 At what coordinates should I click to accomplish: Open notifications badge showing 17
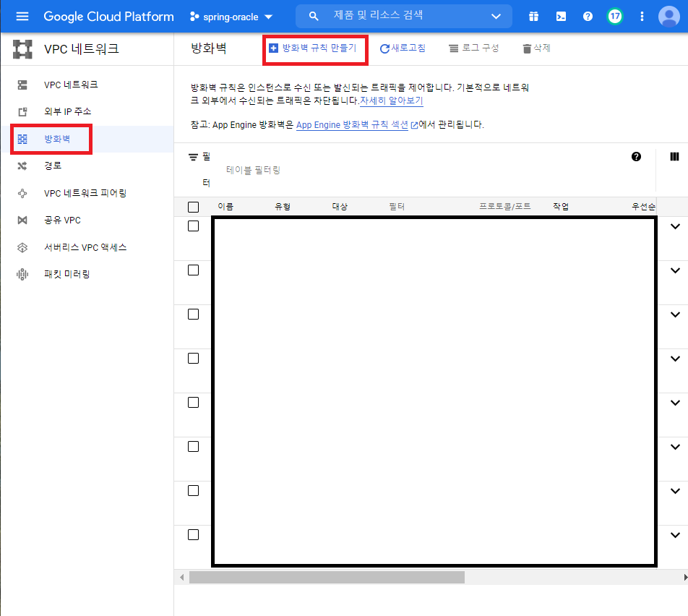click(615, 16)
